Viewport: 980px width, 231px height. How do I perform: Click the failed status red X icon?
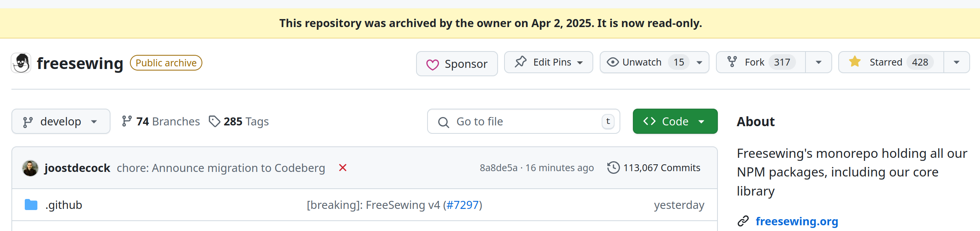point(343,168)
